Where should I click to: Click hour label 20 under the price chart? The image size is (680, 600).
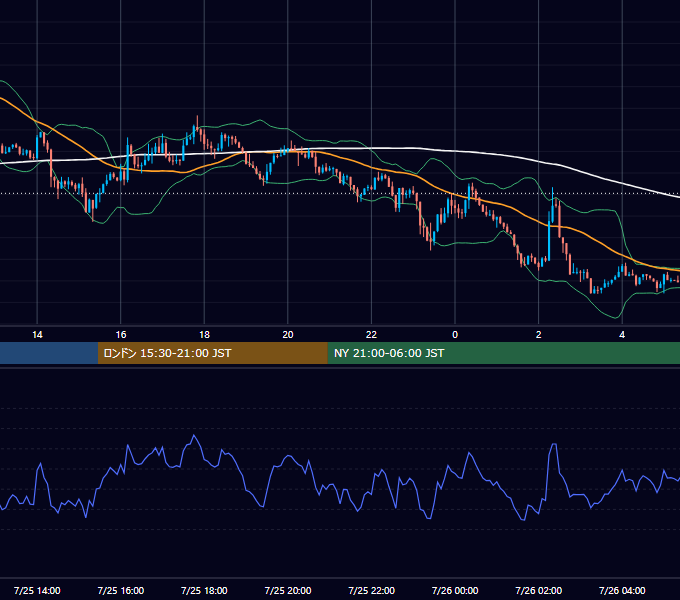(x=288, y=335)
